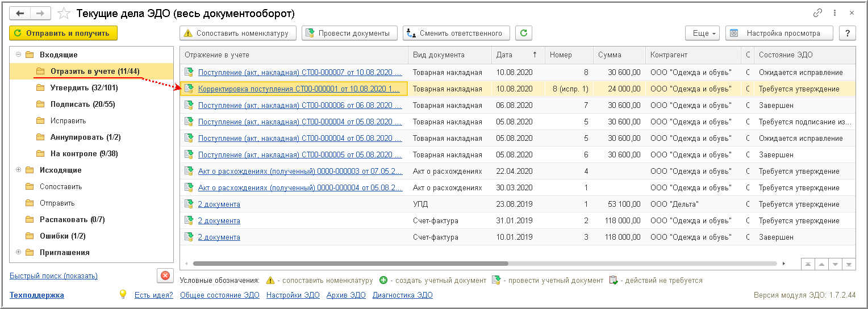Click the Отправить и получить button

[63, 34]
